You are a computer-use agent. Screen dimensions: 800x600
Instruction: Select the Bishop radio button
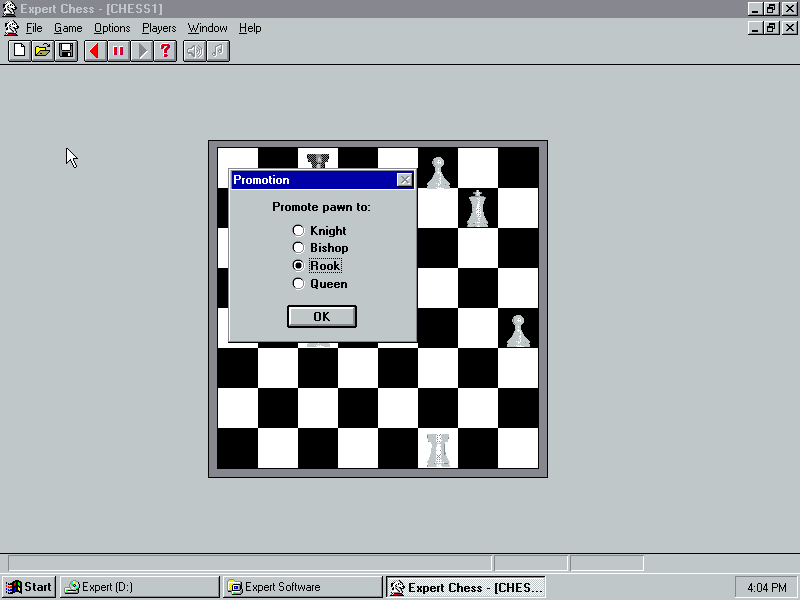click(x=298, y=248)
